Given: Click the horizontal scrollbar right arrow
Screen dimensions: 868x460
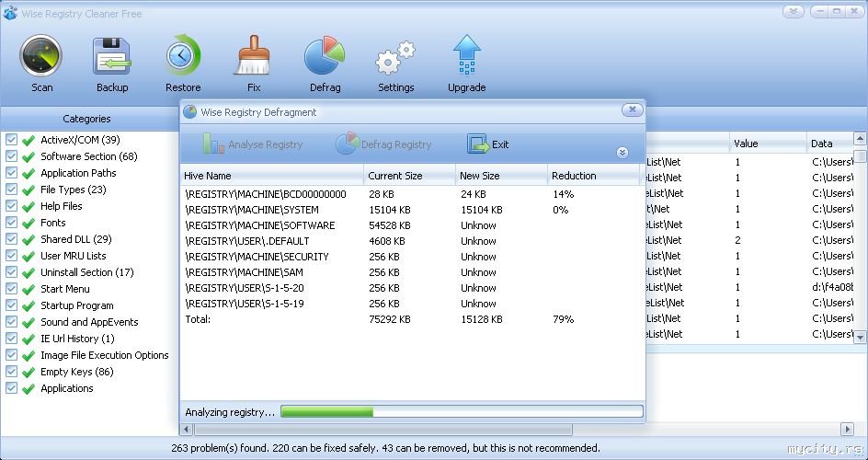Looking at the screenshot, I should 847,429.
